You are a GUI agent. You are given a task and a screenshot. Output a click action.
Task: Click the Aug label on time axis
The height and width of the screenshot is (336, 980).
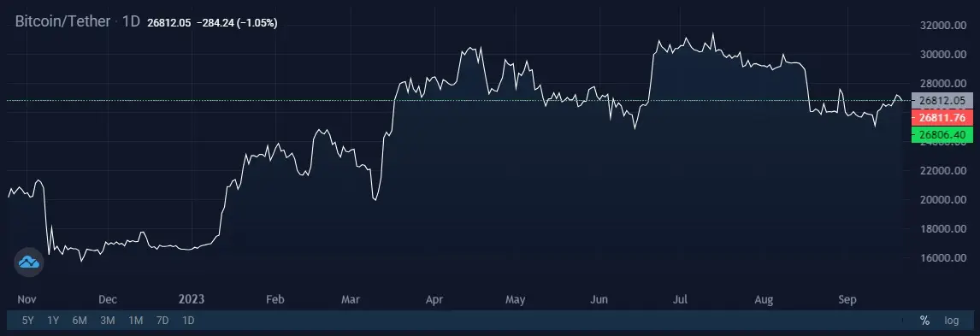point(764,299)
